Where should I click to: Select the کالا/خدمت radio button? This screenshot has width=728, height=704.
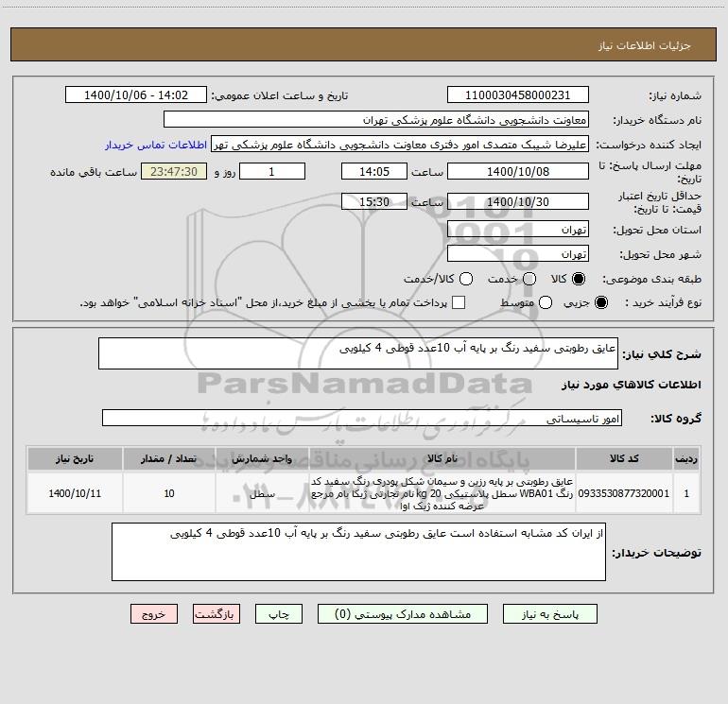tap(466, 279)
